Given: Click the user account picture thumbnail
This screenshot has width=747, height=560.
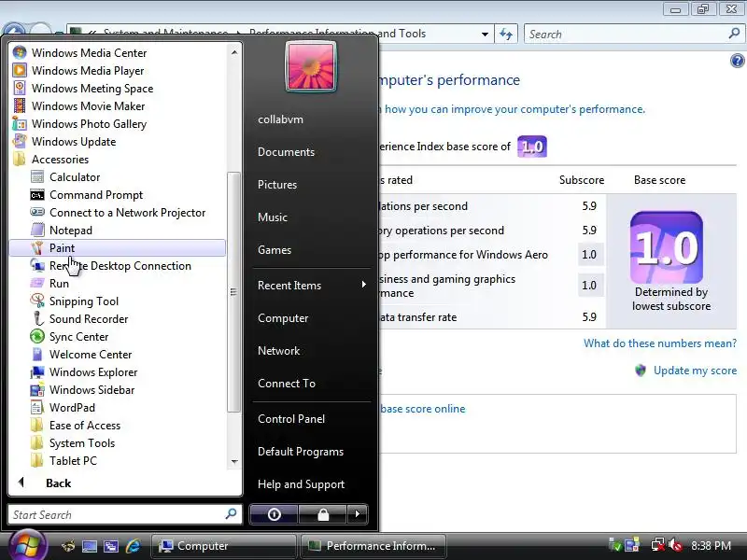Looking at the screenshot, I should coord(311,65).
